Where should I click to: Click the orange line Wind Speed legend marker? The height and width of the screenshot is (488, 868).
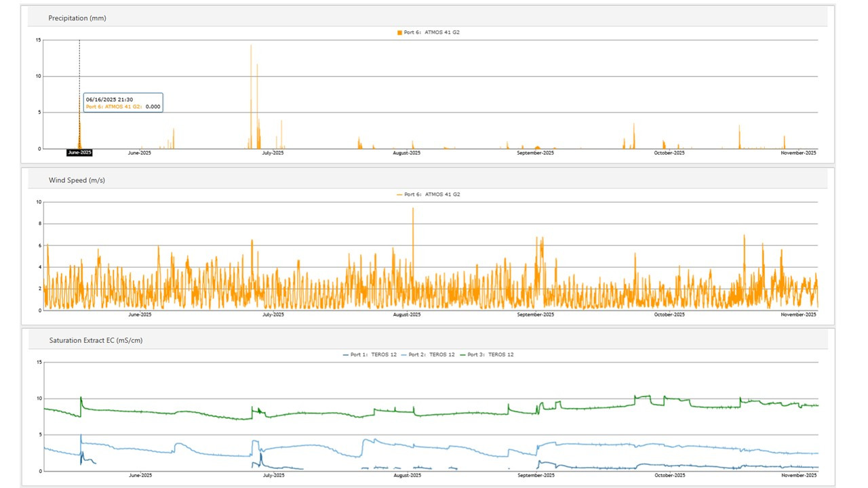(x=399, y=195)
